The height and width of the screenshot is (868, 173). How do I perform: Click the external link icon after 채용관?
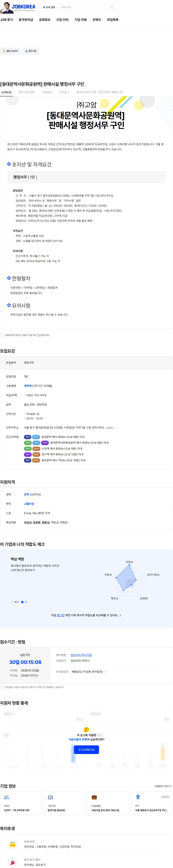121,92
